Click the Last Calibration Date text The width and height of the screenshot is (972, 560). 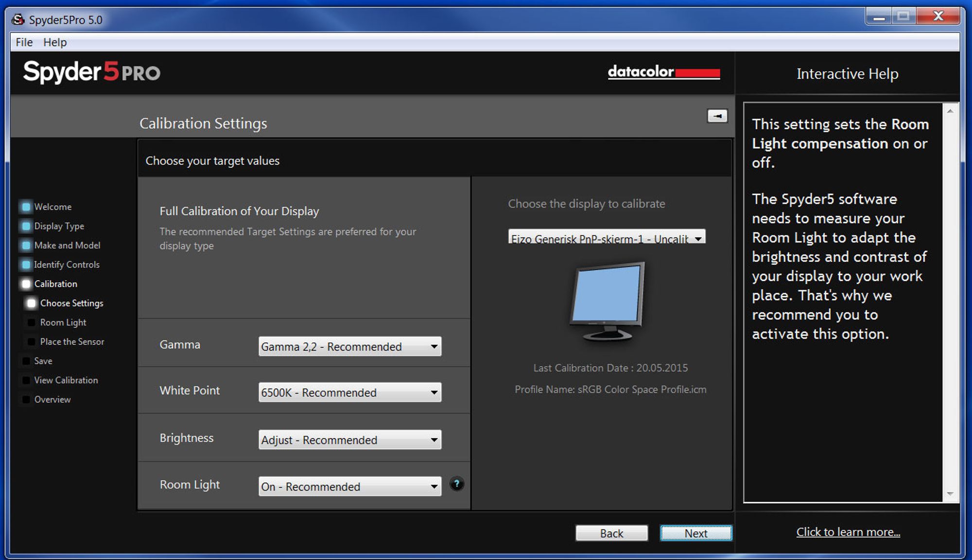click(610, 368)
